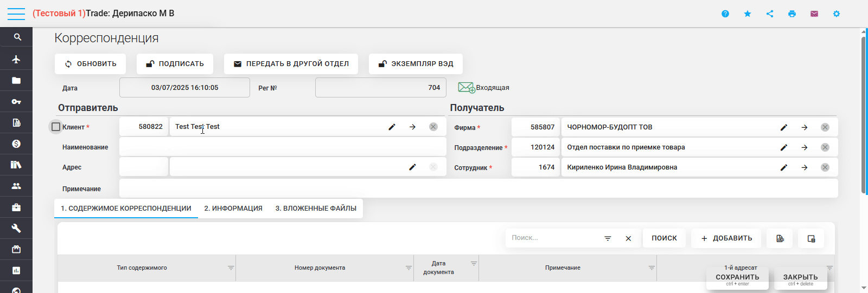Click the Дата field 03/07/2025

(x=184, y=88)
